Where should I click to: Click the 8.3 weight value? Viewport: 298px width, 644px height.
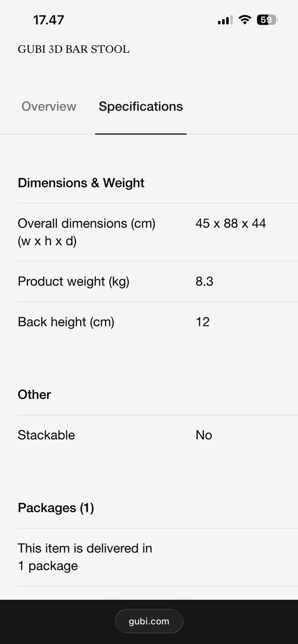[x=204, y=281]
